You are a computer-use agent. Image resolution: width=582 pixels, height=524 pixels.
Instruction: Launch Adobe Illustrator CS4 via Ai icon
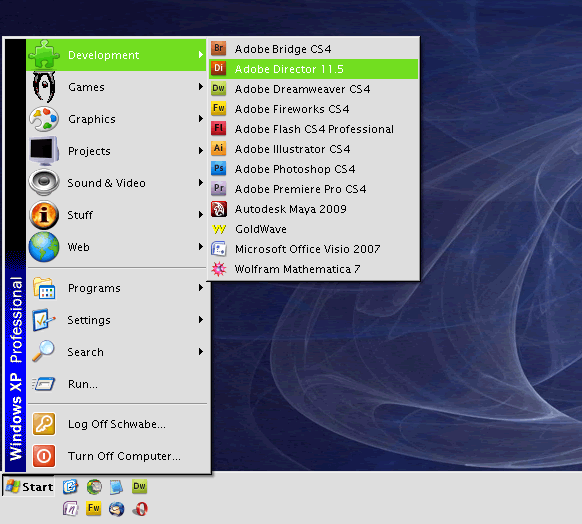click(x=219, y=148)
